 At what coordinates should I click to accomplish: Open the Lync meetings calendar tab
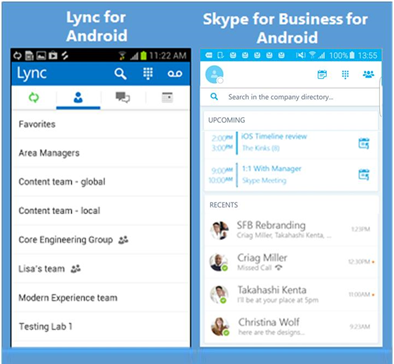(x=167, y=97)
